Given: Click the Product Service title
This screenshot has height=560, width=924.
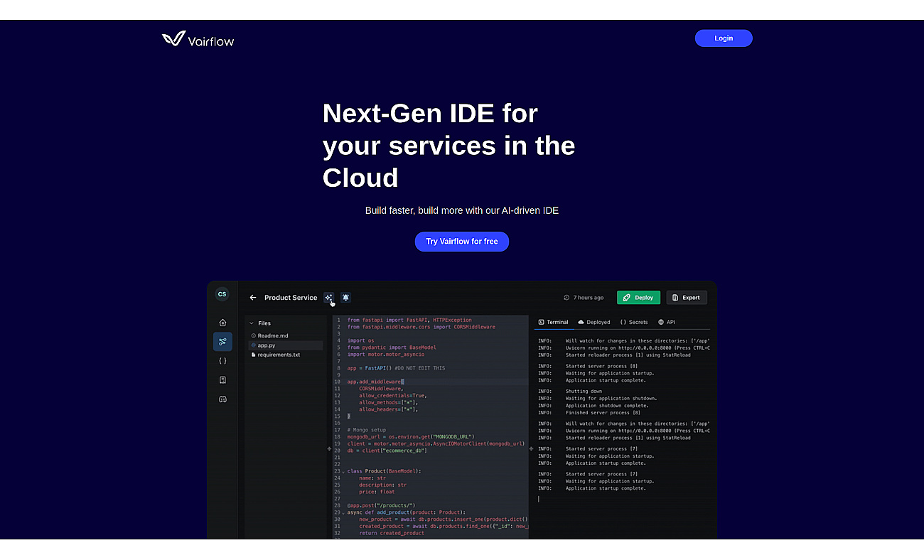Looking at the screenshot, I should [291, 298].
